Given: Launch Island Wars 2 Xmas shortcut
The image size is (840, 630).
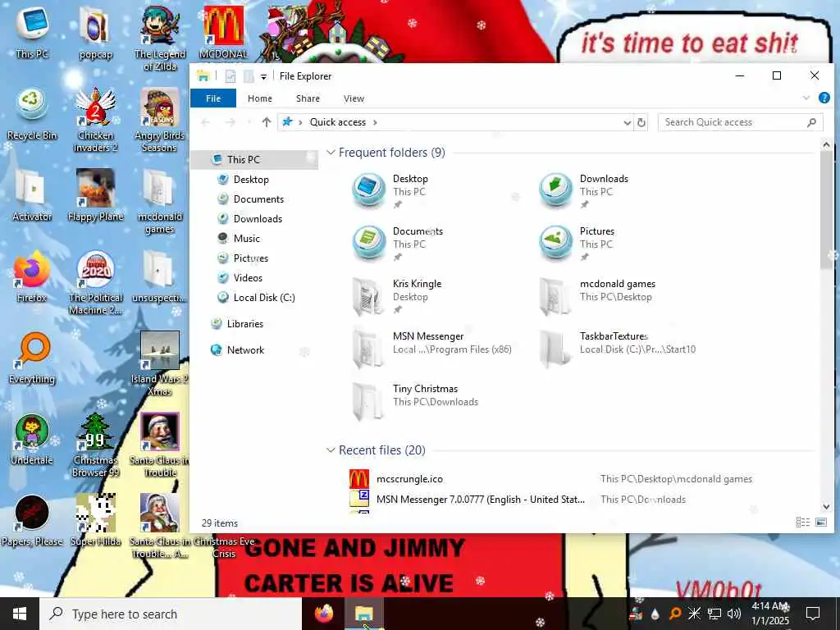Looking at the screenshot, I should 160,364.
